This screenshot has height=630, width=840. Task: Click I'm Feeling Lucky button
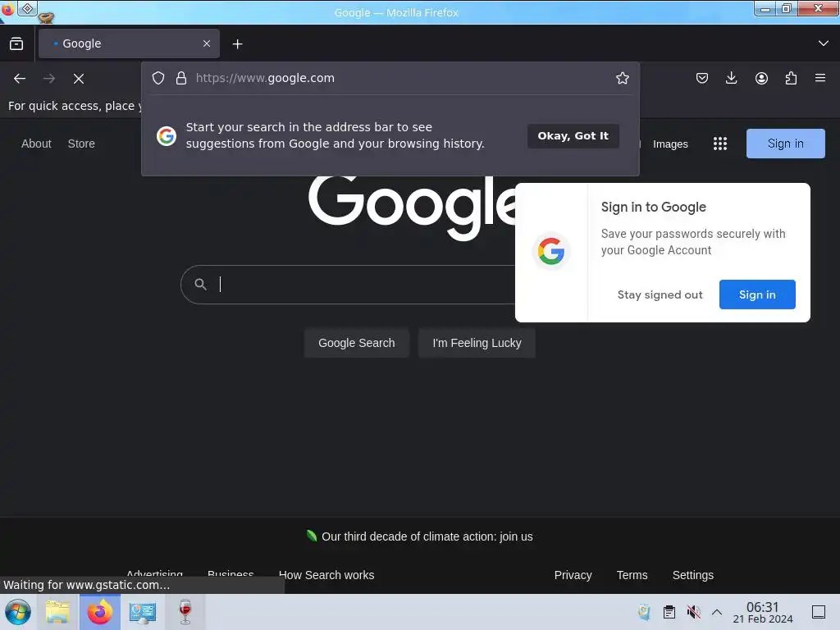tap(477, 343)
